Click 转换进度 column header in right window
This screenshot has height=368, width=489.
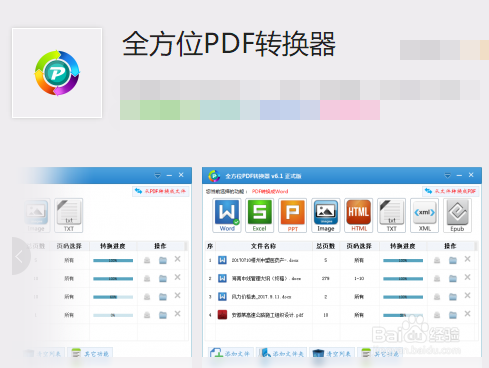point(403,246)
